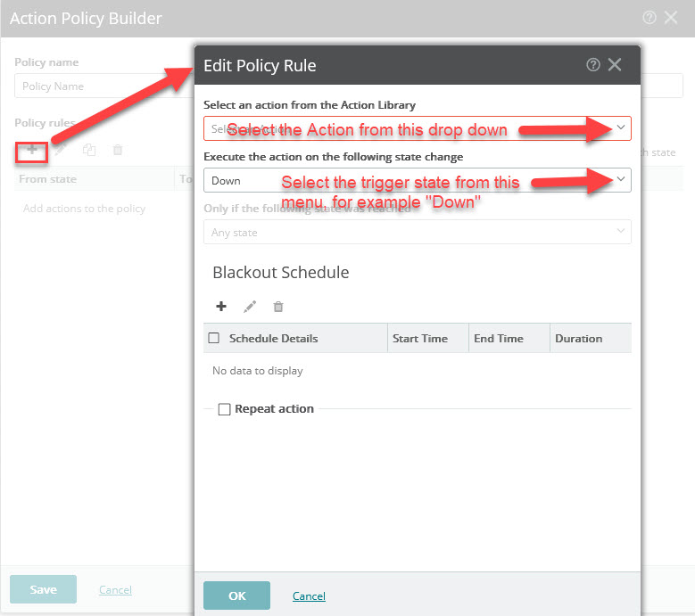Tick the Schedule Details select-all checkbox

point(213,339)
